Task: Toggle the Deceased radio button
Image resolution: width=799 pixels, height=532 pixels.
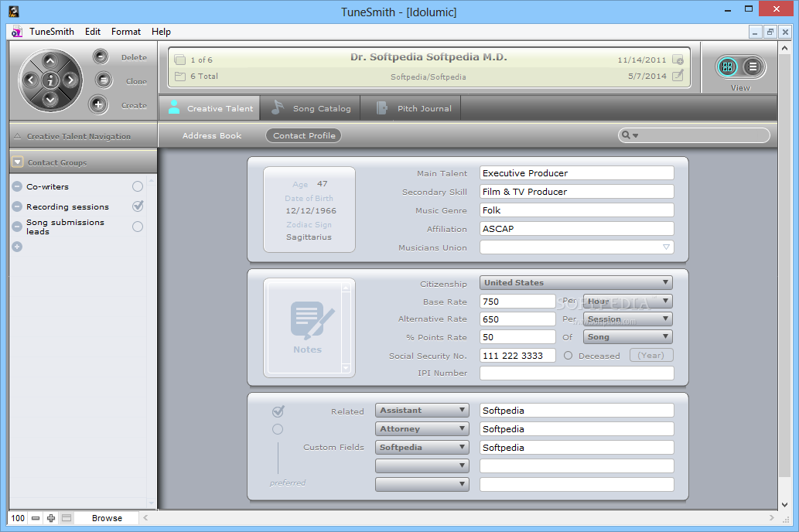Action: 569,356
